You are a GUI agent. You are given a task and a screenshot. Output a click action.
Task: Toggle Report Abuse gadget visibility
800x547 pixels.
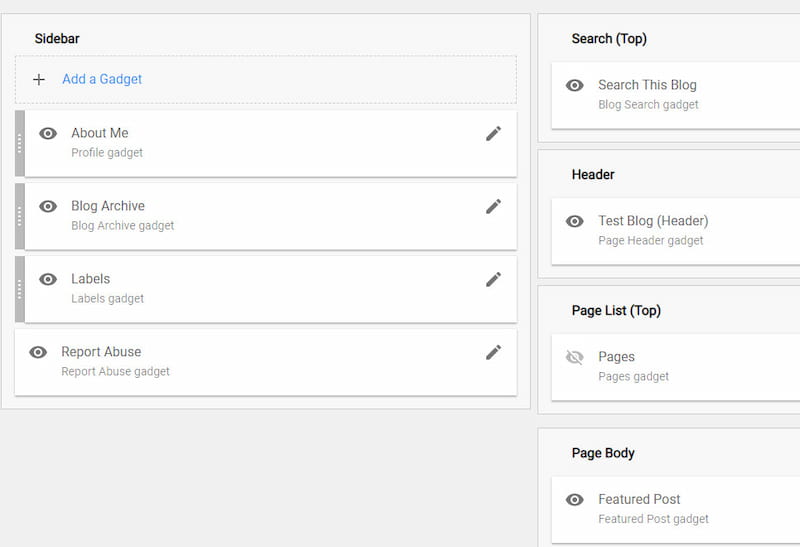coord(38,353)
